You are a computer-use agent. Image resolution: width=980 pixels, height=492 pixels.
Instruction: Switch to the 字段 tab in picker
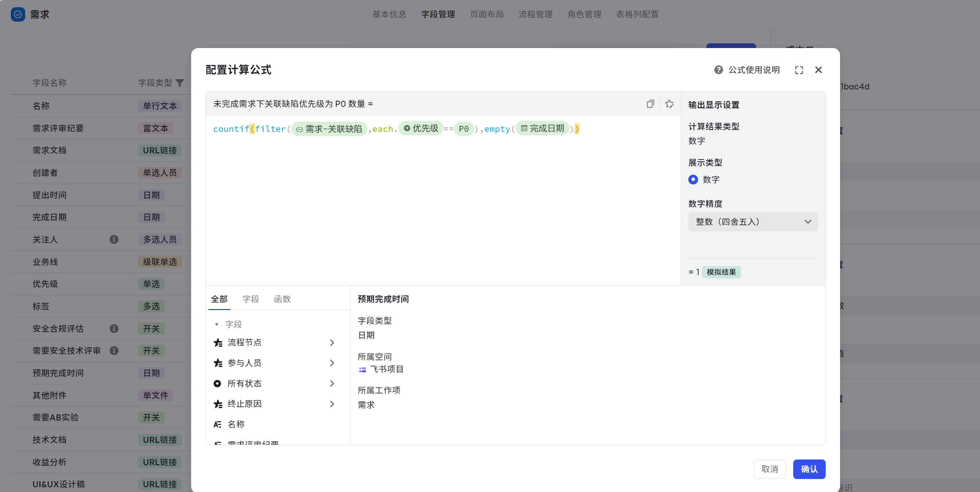coord(251,299)
